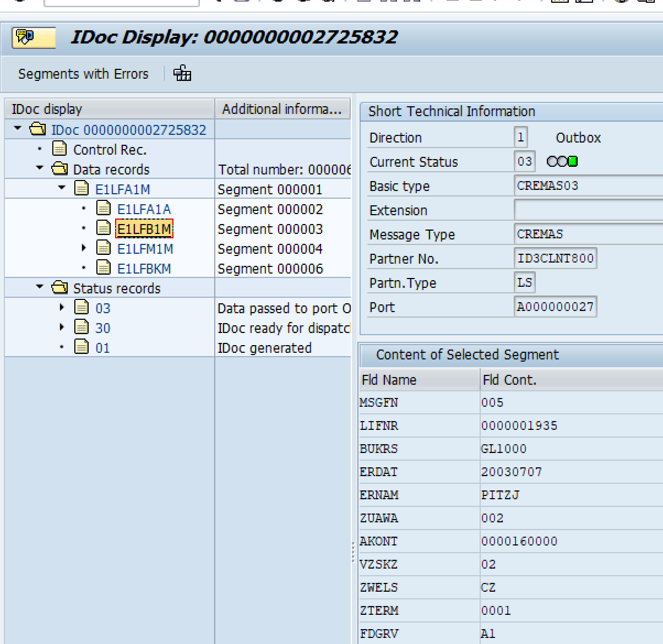This screenshot has width=663, height=644.
Task: Click the Fld Name column header
Action: [389, 380]
